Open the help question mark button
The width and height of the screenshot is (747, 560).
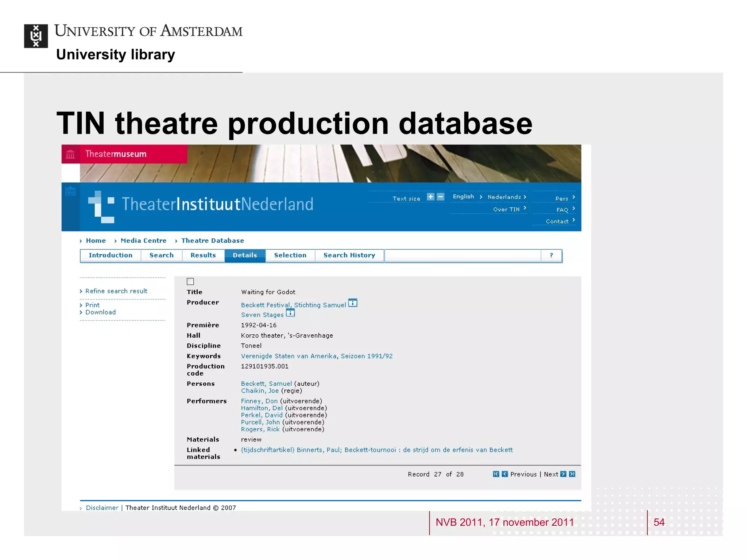coord(551,256)
